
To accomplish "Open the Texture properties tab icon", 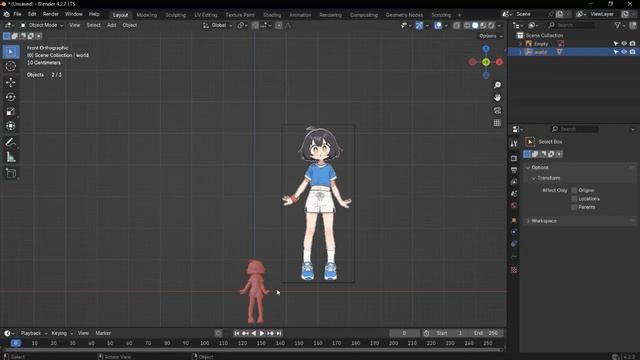I will coord(514,270).
